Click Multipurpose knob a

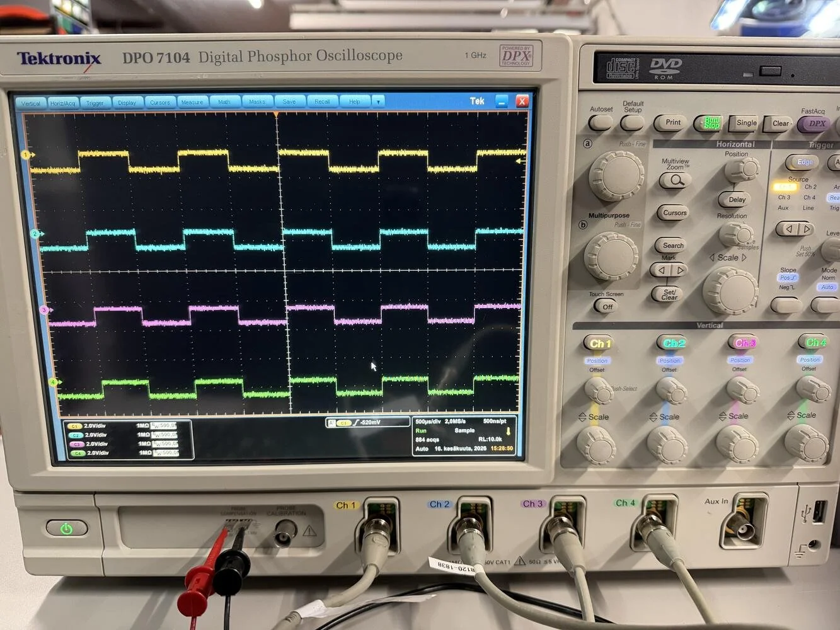pyautogui.click(x=616, y=176)
